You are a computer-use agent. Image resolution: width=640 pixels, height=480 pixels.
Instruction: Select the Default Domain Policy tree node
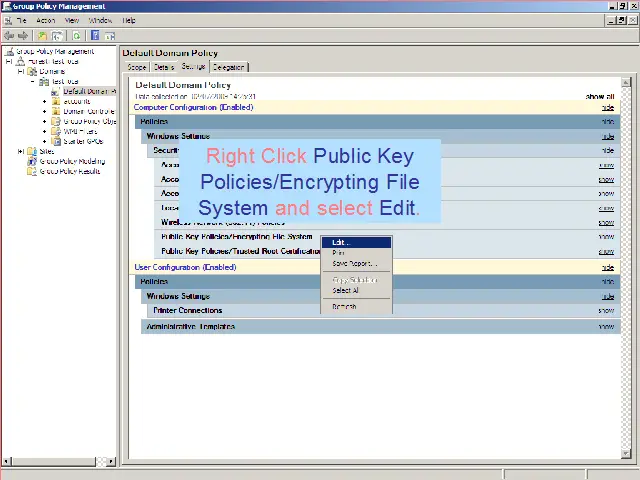pos(88,91)
